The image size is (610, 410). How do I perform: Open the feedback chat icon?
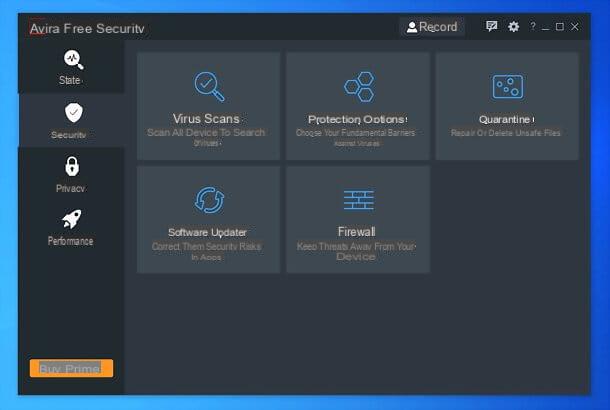491,26
